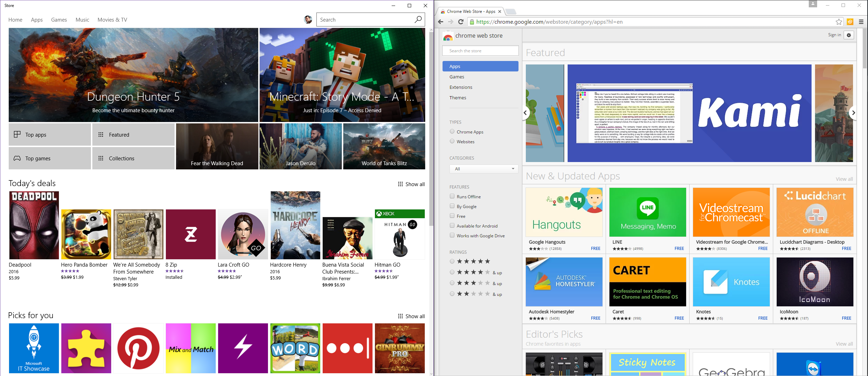This screenshot has height=376, width=868.
Task: Show the previous featured banner
Action: point(525,113)
